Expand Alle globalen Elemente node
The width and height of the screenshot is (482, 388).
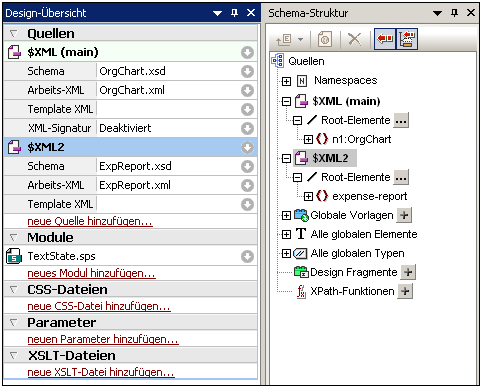(286, 234)
